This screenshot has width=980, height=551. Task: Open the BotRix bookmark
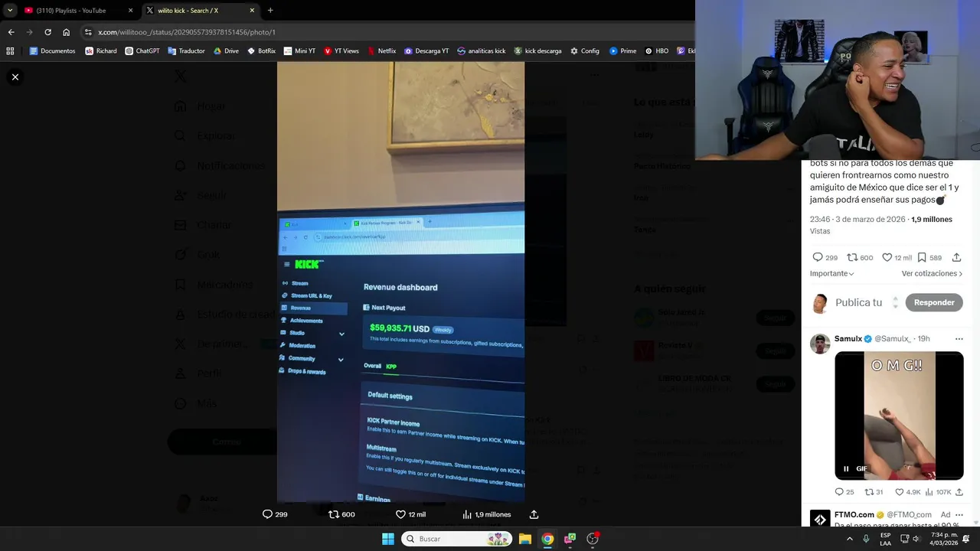[261, 51]
